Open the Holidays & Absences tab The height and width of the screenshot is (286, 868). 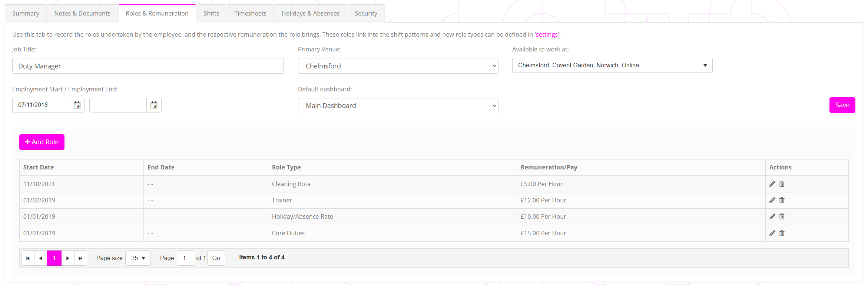[310, 13]
